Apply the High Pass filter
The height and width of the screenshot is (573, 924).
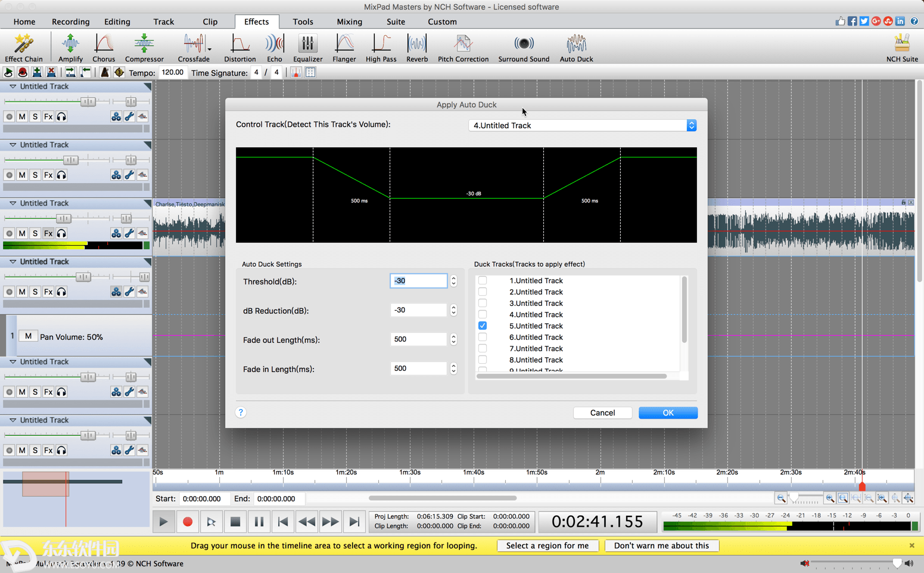(x=381, y=48)
